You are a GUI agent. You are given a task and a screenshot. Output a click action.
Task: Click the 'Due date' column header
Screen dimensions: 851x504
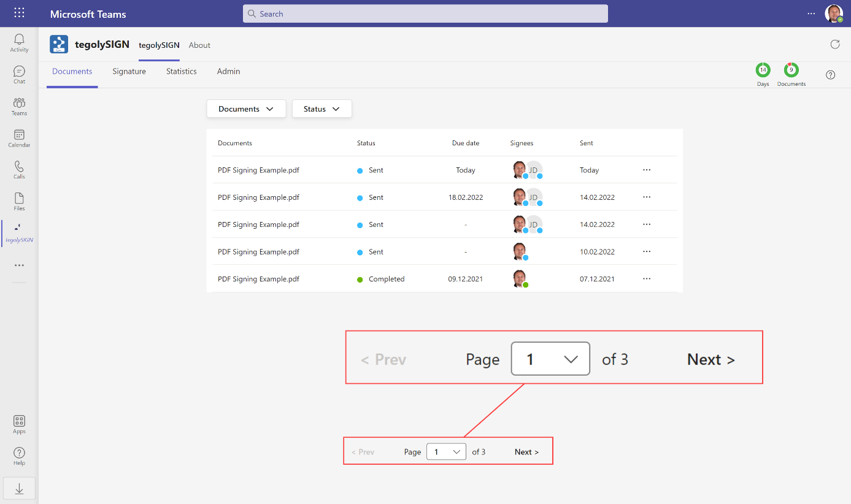[466, 143]
